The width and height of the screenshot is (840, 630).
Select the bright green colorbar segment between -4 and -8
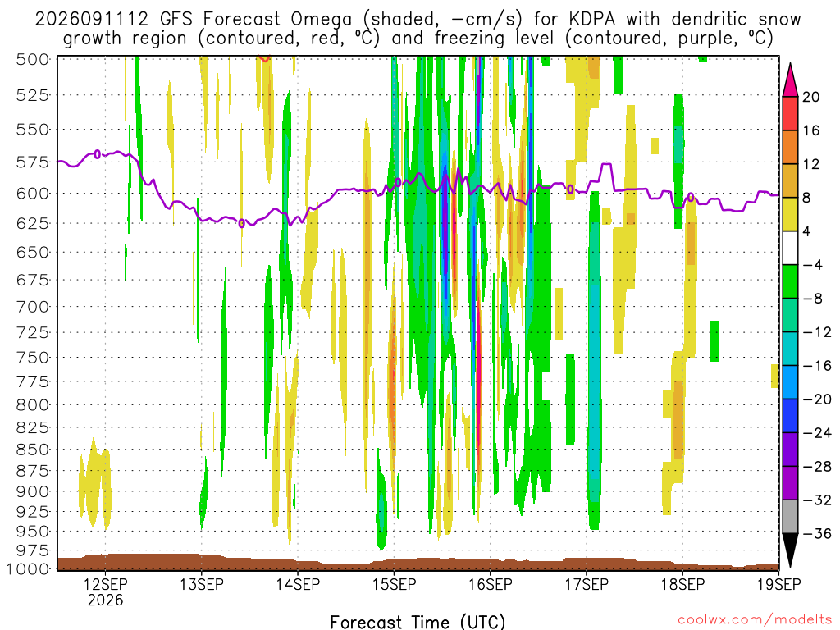point(790,281)
